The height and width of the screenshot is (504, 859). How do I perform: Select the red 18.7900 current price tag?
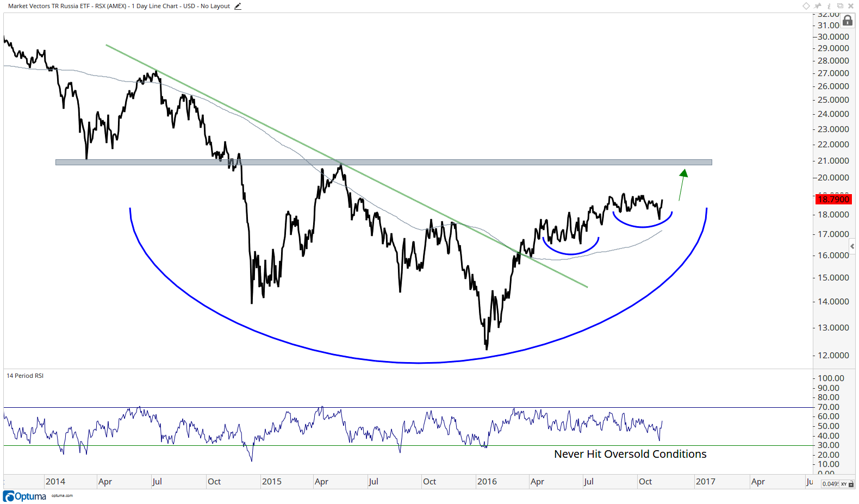(x=833, y=200)
